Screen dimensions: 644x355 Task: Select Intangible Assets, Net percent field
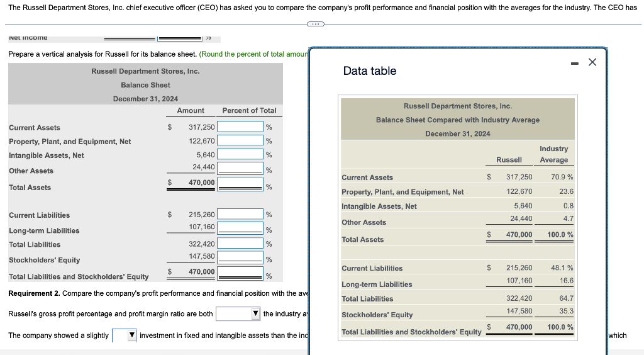(240, 154)
